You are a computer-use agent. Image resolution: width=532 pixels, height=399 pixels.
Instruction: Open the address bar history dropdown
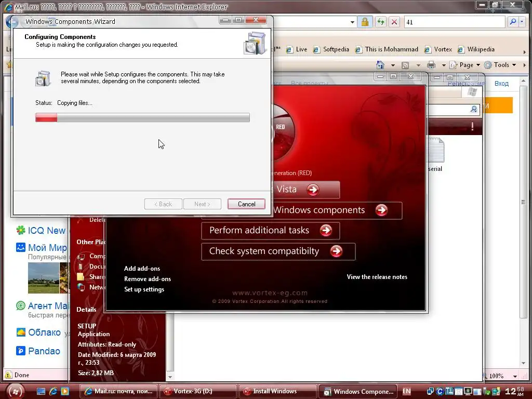tap(353, 22)
